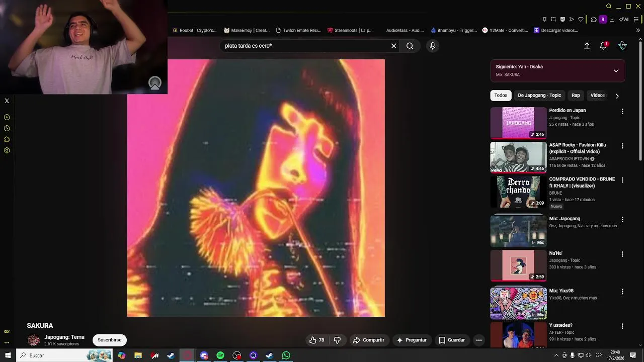Open options menu for "Na'Na'" video
The image size is (644, 362).
(x=622, y=254)
